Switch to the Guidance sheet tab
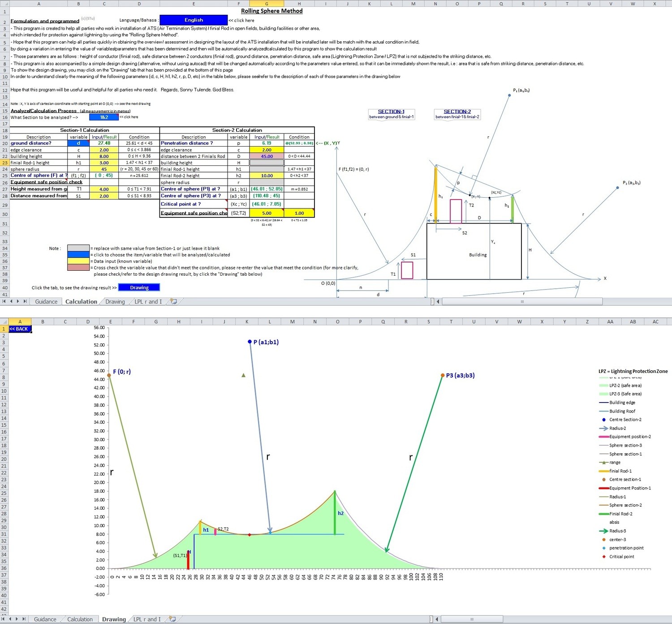The image size is (672, 624). click(x=46, y=302)
